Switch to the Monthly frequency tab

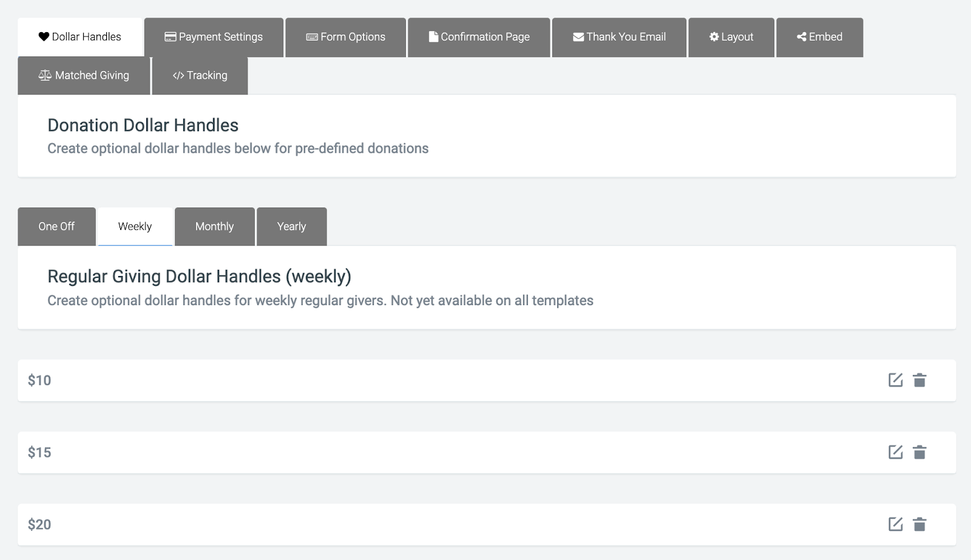click(x=214, y=226)
